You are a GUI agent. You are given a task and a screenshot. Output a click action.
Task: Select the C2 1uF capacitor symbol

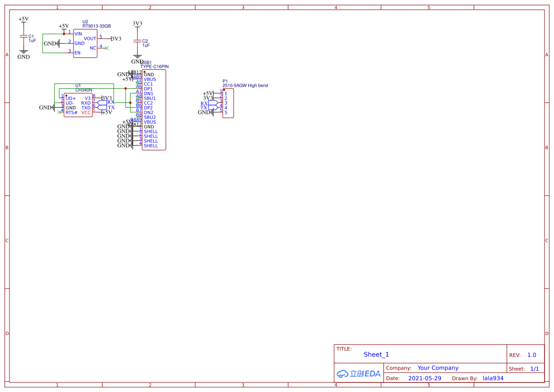[137, 41]
